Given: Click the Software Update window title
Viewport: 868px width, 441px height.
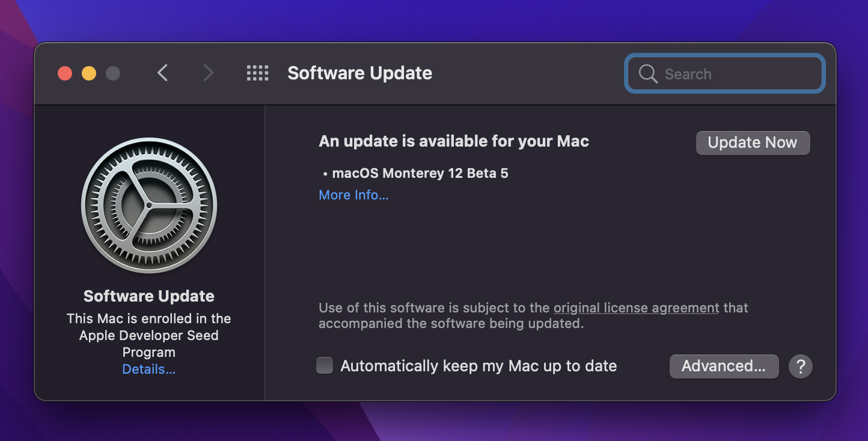Looking at the screenshot, I should 359,73.
